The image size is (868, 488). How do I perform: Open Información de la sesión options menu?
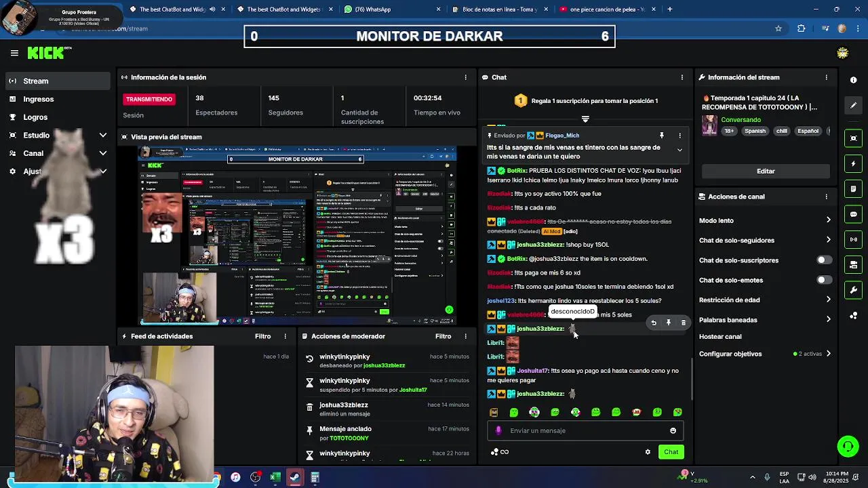465,77
